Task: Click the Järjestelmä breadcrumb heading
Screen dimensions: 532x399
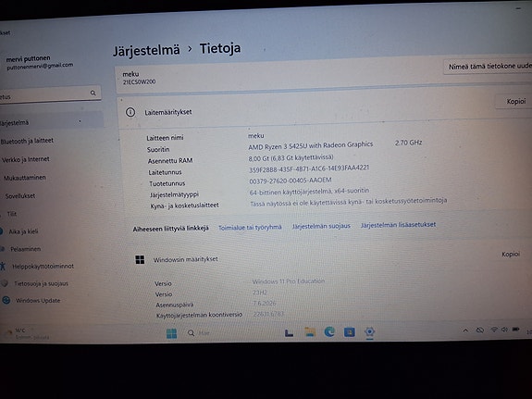Action: (146, 51)
